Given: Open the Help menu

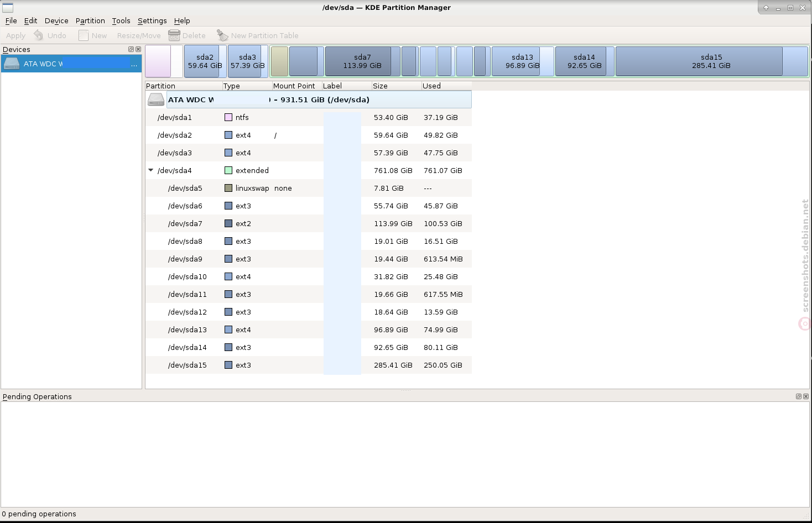Looking at the screenshot, I should [x=182, y=20].
